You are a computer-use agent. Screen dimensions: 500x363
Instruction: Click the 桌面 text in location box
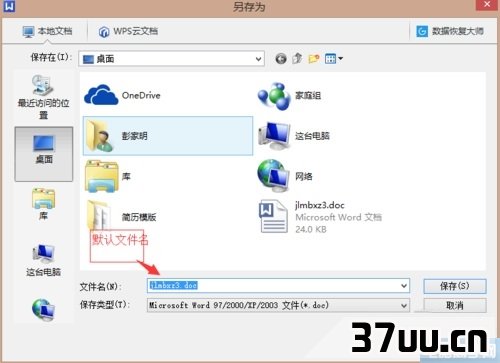(x=105, y=59)
